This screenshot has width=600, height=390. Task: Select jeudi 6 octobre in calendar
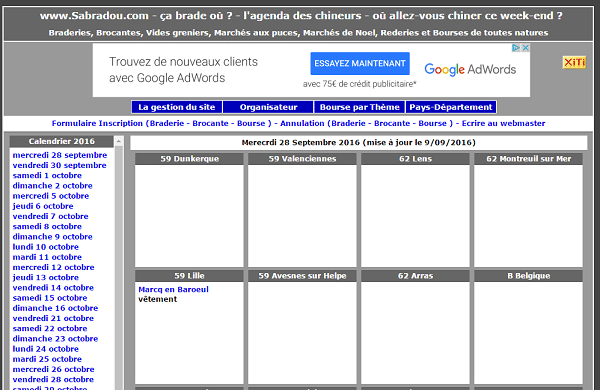point(43,206)
